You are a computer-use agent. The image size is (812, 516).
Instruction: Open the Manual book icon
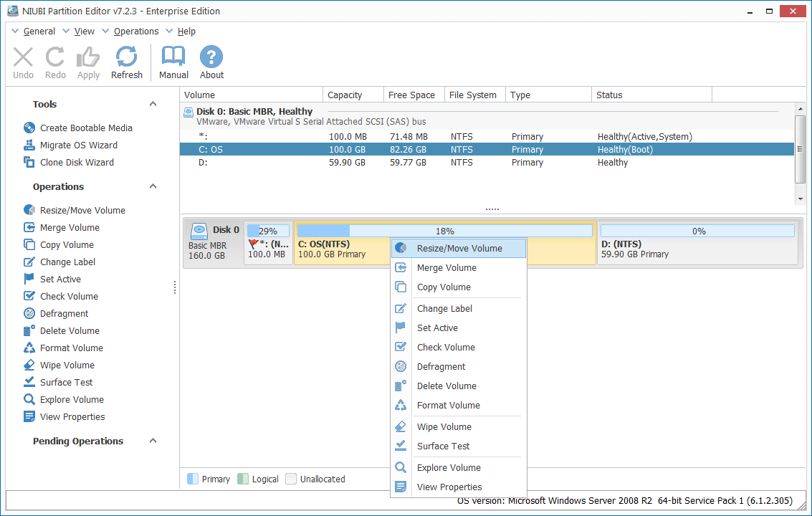[173, 57]
